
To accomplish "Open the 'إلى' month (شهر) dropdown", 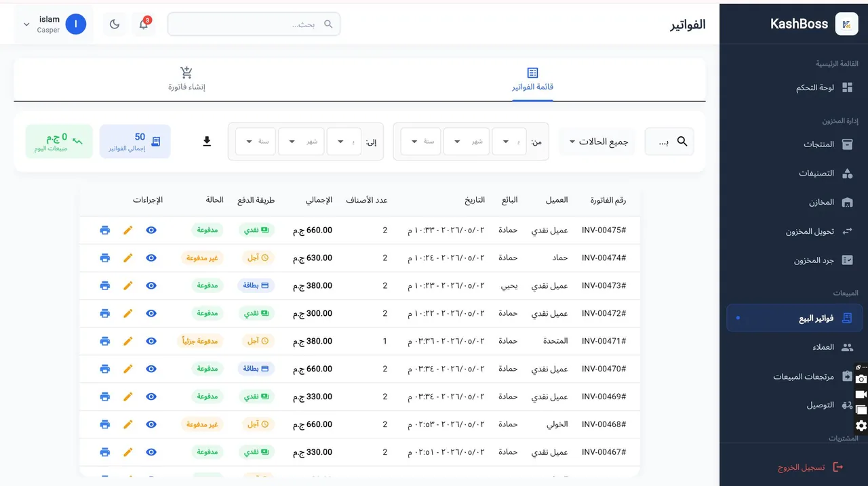I will 301,142.
